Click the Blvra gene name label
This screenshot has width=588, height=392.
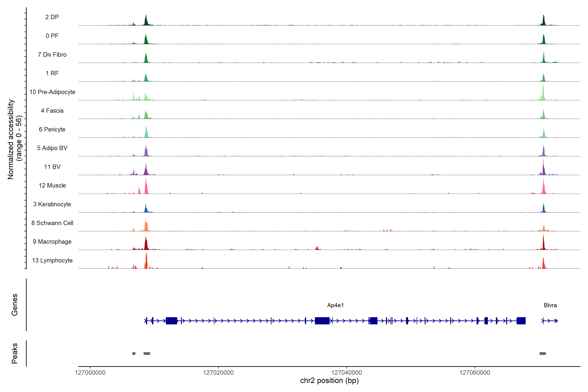tap(550, 305)
